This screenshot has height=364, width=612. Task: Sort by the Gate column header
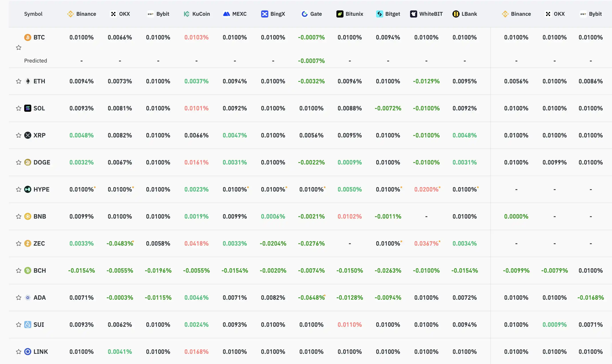pyautogui.click(x=312, y=14)
